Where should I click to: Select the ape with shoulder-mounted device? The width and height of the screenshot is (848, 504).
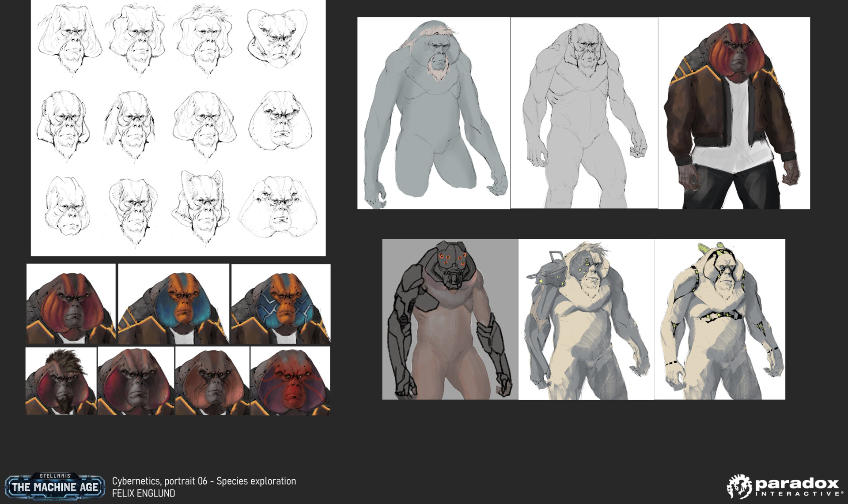click(x=586, y=319)
